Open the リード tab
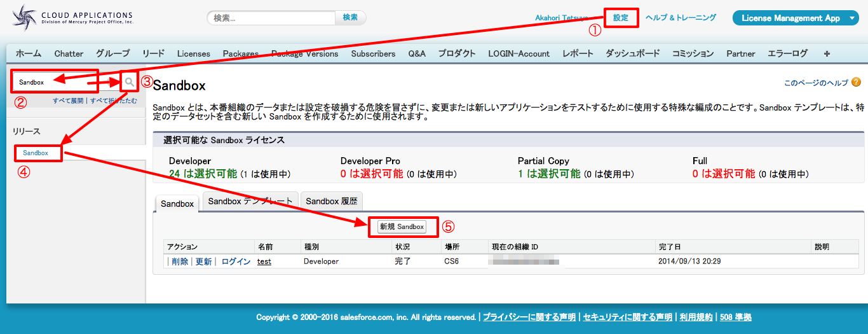Image resolution: width=868 pixels, height=334 pixels. [x=153, y=53]
